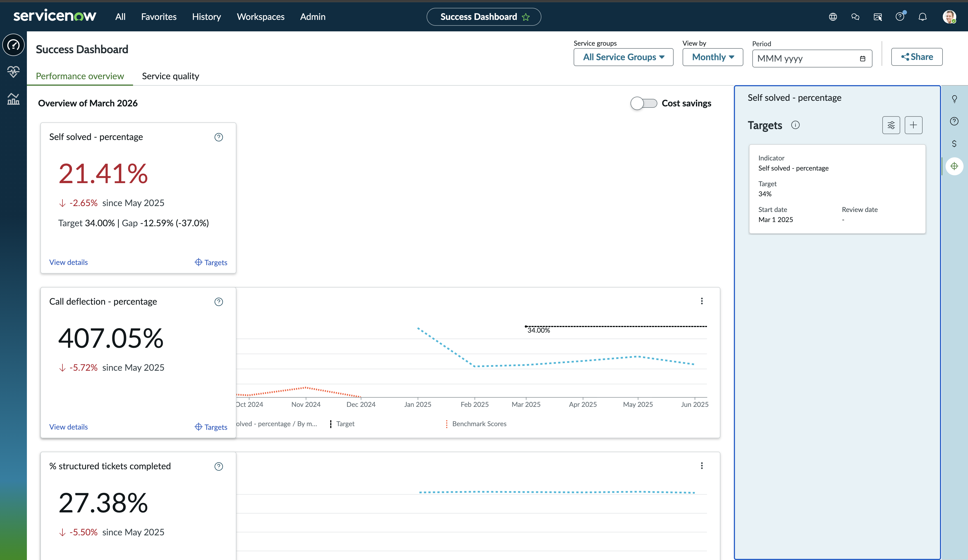This screenshot has width=968, height=560.
Task: Open help for Self solved - percentage card
Action: click(x=218, y=137)
